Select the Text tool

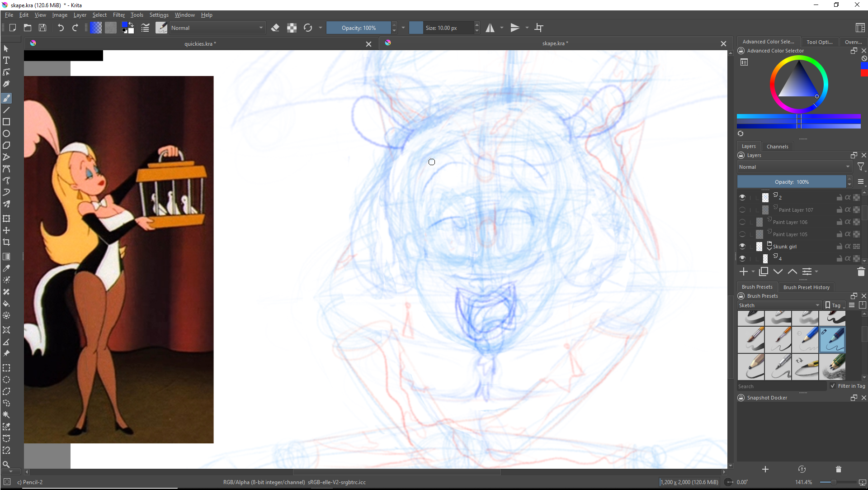[x=6, y=60]
